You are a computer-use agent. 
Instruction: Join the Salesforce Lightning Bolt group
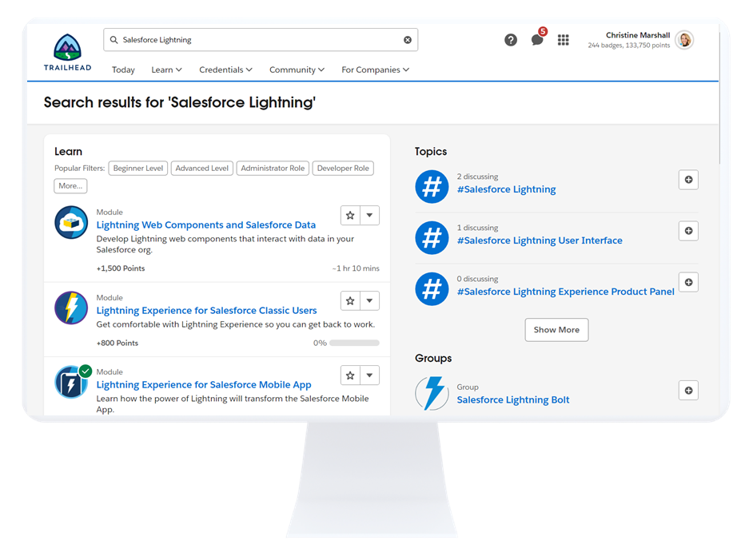(688, 391)
